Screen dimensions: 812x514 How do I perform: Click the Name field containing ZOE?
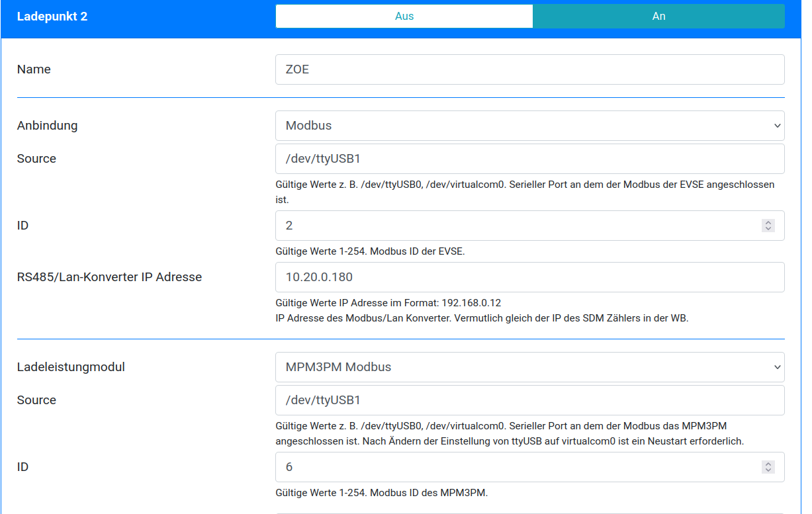(x=529, y=69)
